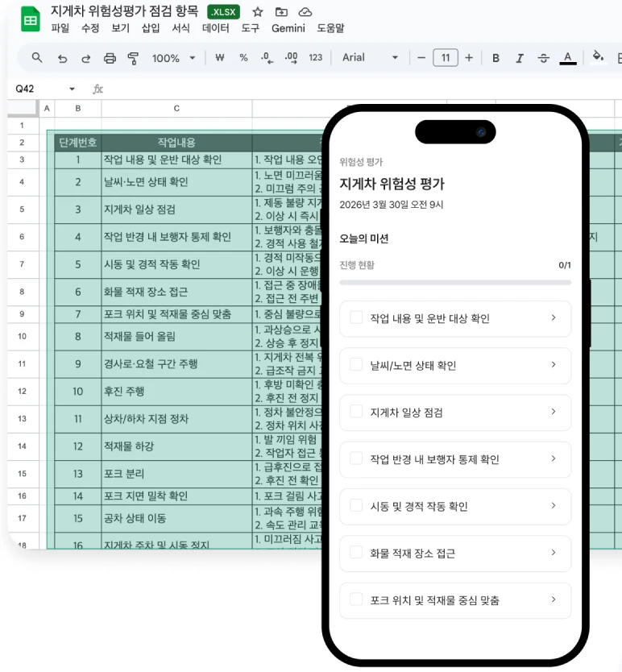Check the 포크 위치 및 적재물 중심 맞춤 checkbox

click(x=356, y=599)
